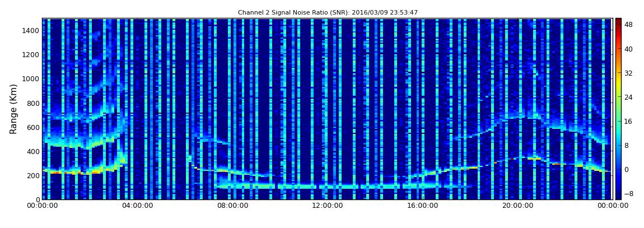Click the x-axis time label 04:00:00
Viewport: 644px width, 228px height.
coord(137,206)
